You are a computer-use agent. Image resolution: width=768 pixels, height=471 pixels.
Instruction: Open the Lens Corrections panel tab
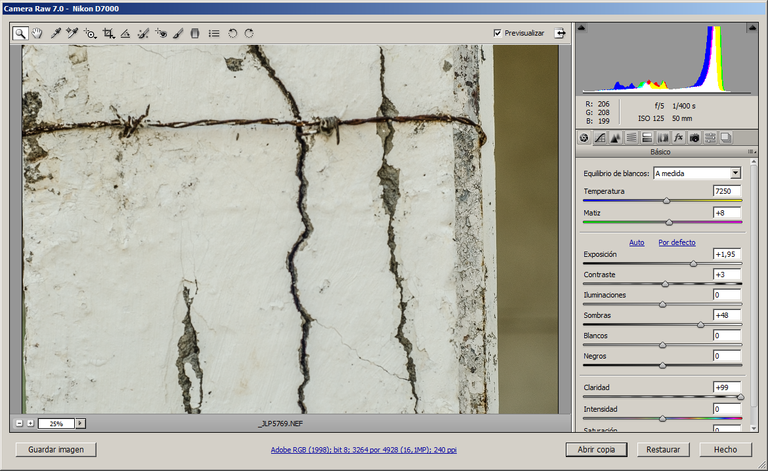click(x=663, y=138)
